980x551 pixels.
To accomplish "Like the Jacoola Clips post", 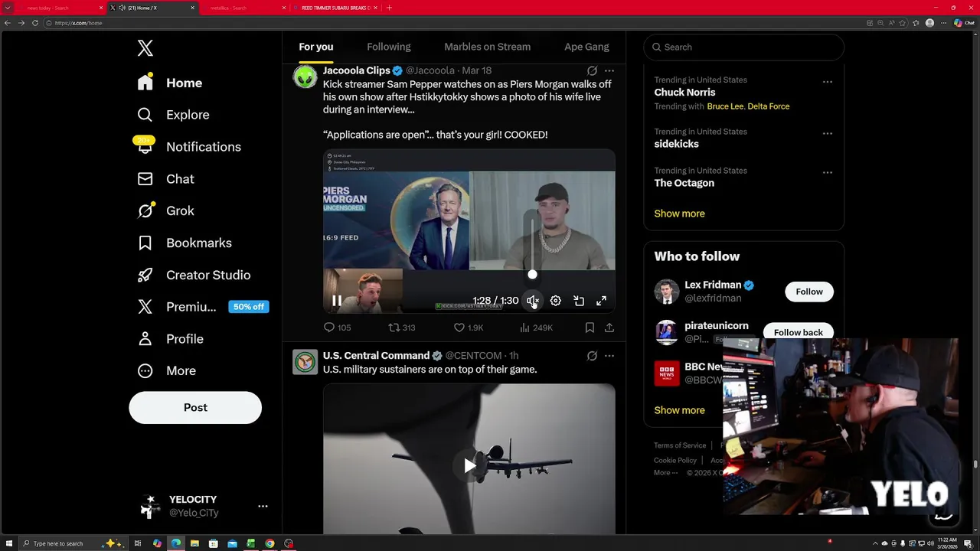I will (469, 328).
